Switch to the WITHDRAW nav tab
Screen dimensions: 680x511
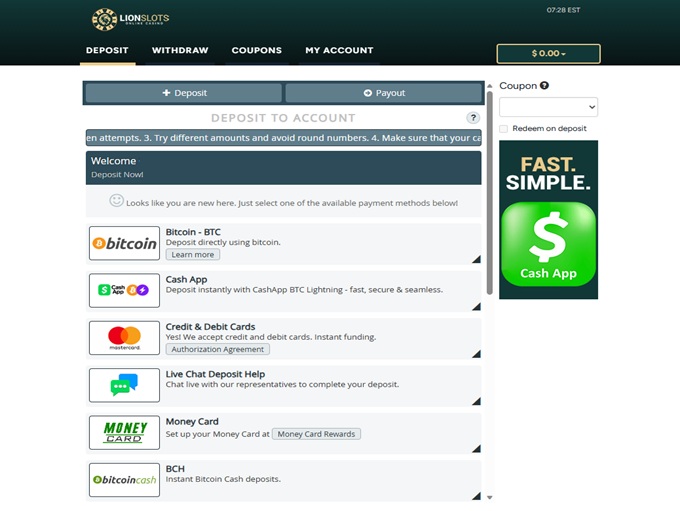coord(180,50)
